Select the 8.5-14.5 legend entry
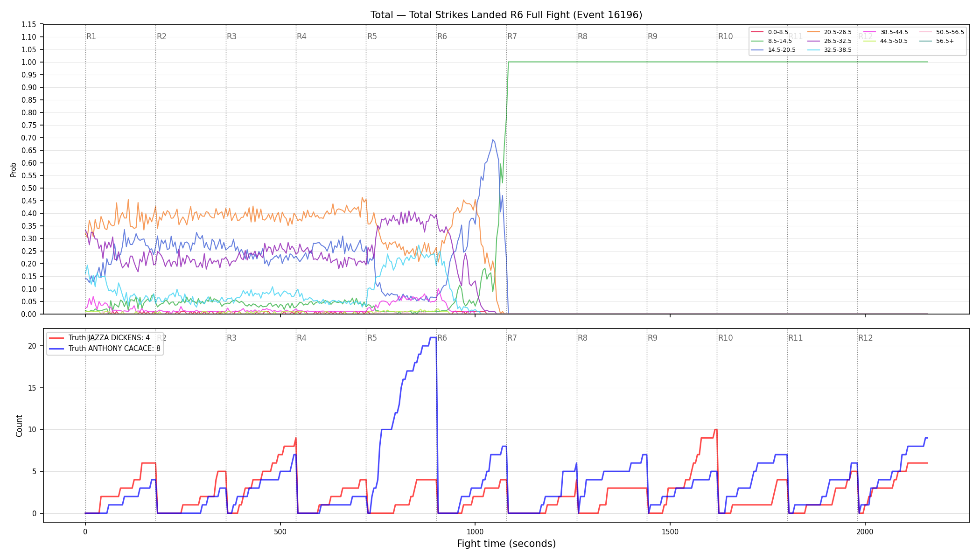This screenshot has height=560, width=980. tap(771, 41)
